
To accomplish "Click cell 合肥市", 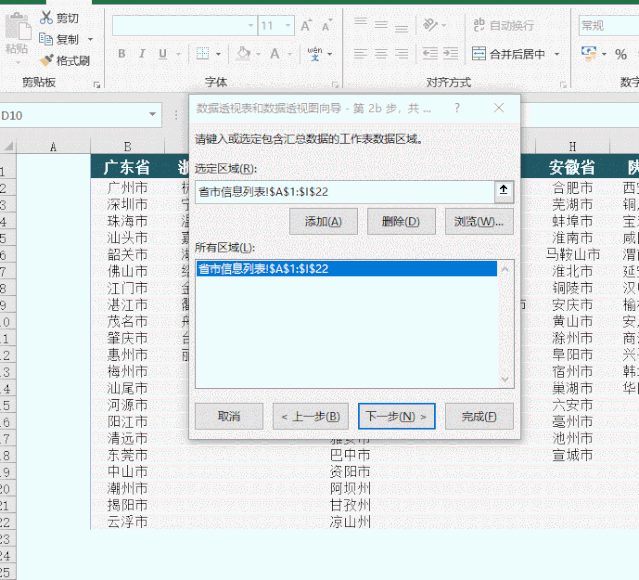I will click(x=573, y=188).
